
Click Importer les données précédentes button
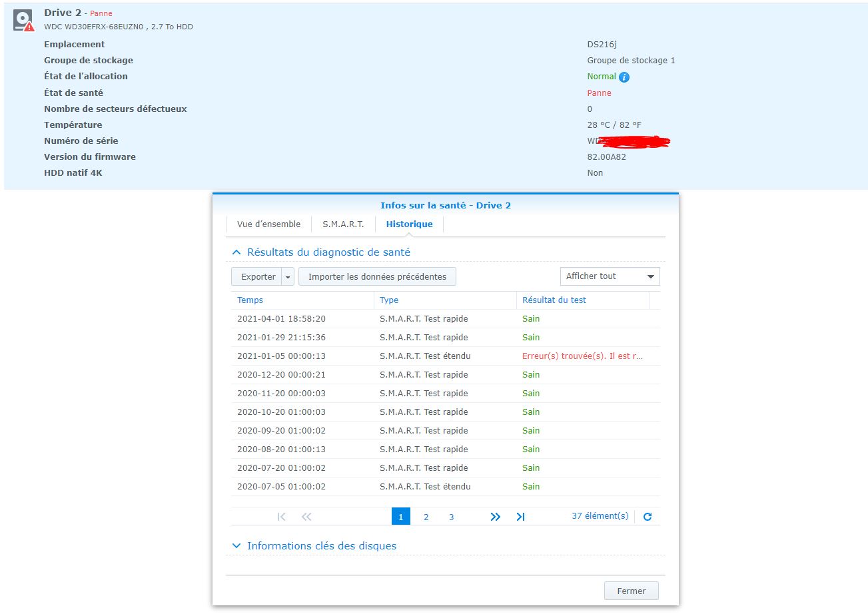tap(377, 277)
